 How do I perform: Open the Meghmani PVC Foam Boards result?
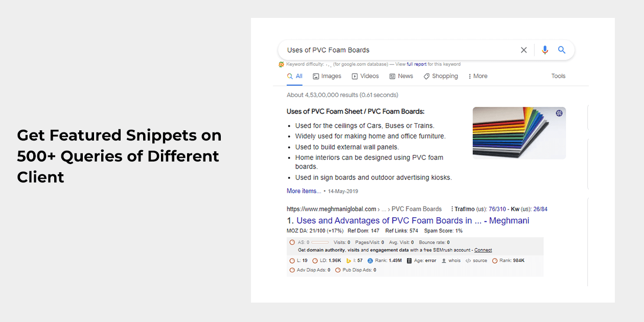pos(412,221)
